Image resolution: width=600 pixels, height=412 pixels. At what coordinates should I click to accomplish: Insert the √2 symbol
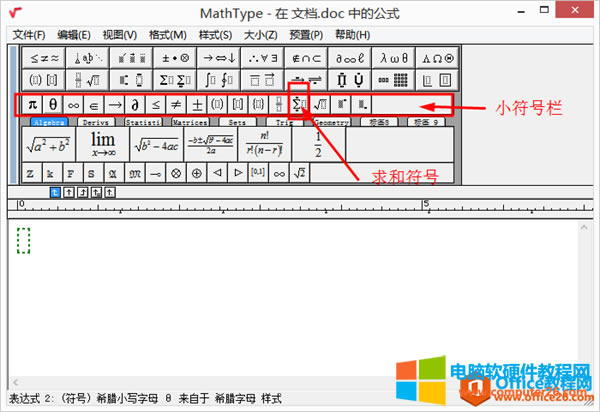(x=300, y=173)
